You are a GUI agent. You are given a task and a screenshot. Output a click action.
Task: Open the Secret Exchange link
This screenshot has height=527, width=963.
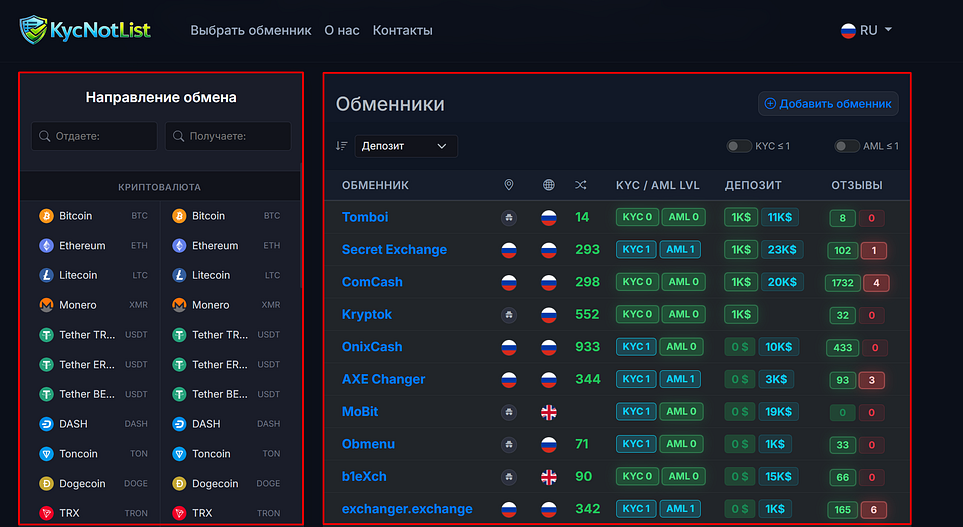click(394, 249)
